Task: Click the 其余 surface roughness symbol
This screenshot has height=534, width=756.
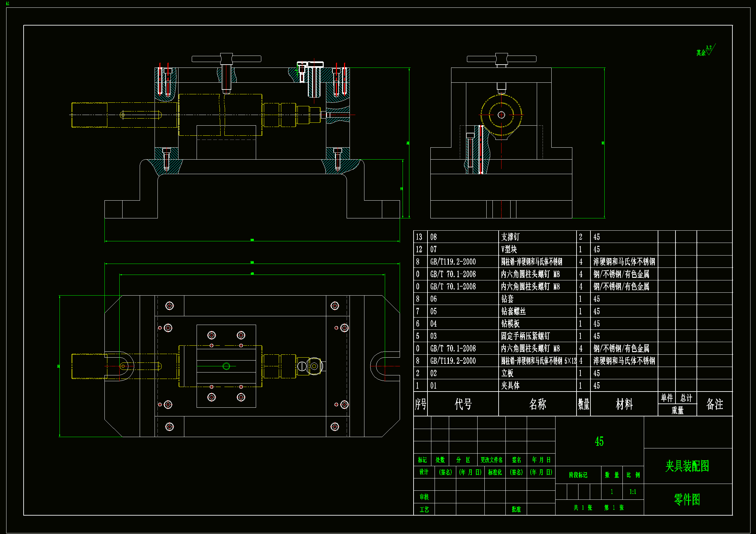Action: 705,51
